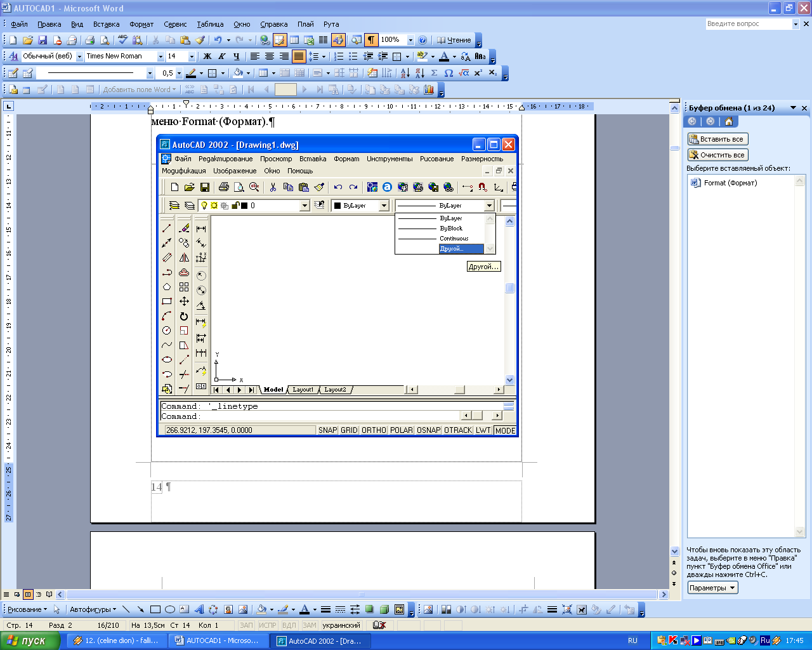Paste from the Word standard toolbar
The height and width of the screenshot is (650, 812).
point(185,40)
